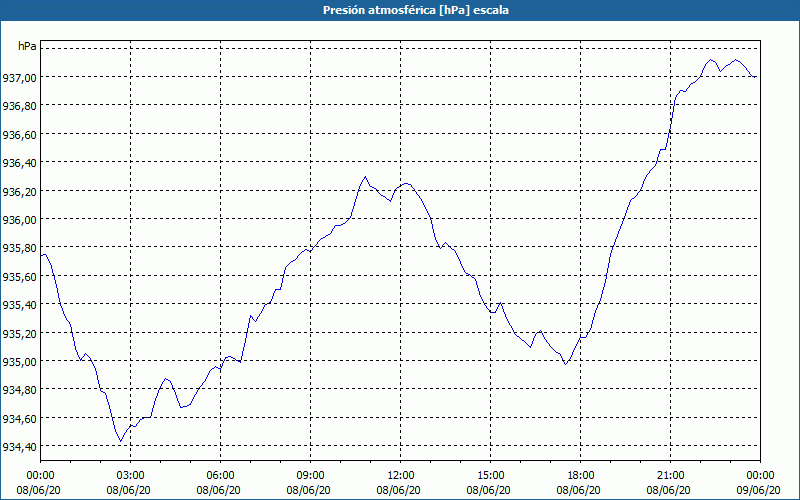The width and height of the screenshot is (800, 500).
Task: Click the 08/06/20 date under 12:00
Action: coord(398,490)
